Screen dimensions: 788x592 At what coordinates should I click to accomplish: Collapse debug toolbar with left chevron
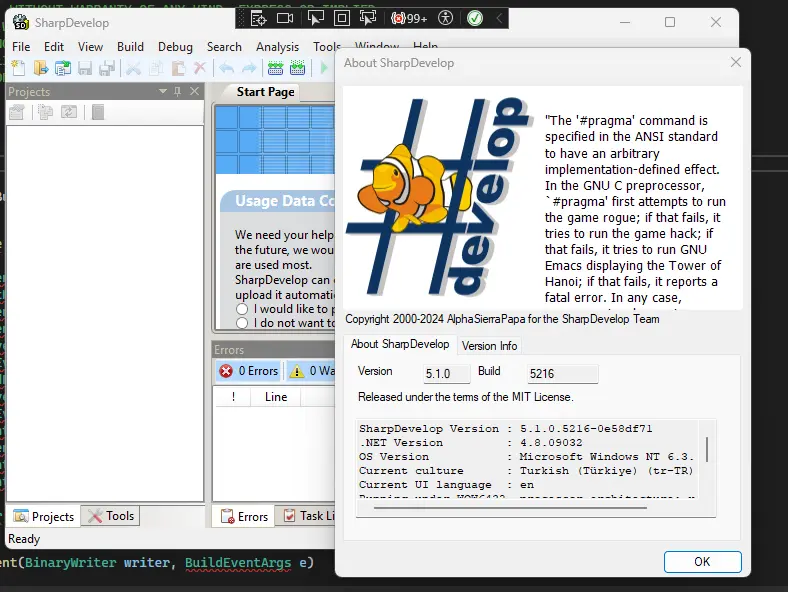pos(499,19)
